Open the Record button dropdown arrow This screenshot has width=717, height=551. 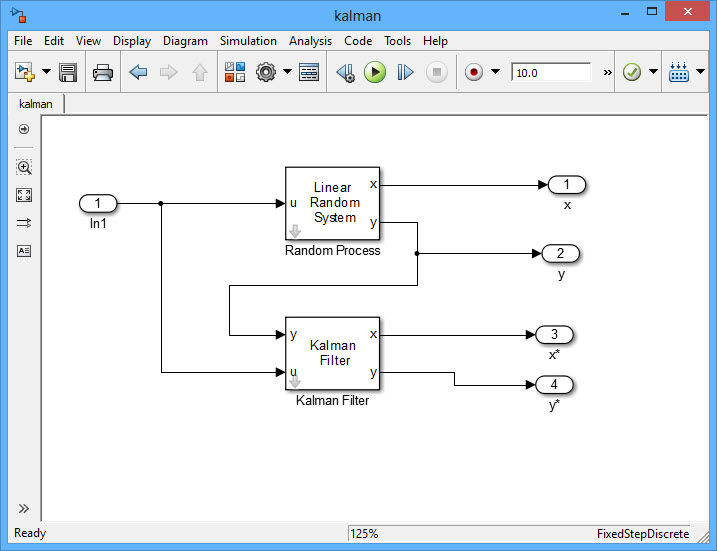(495, 72)
